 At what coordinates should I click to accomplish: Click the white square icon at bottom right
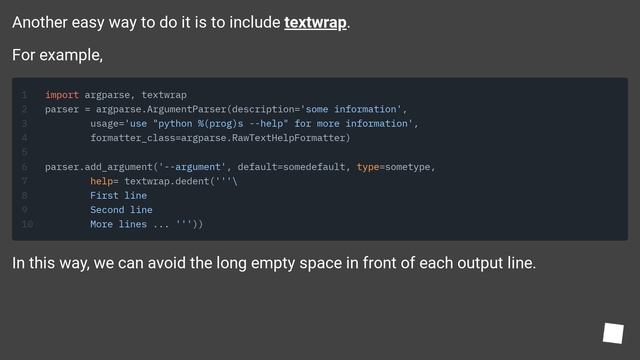pyautogui.click(x=613, y=333)
